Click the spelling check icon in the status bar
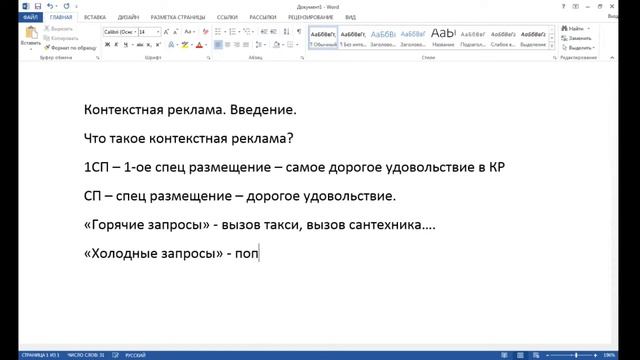The height and width of the screenshot is (360, 640). 116,355
